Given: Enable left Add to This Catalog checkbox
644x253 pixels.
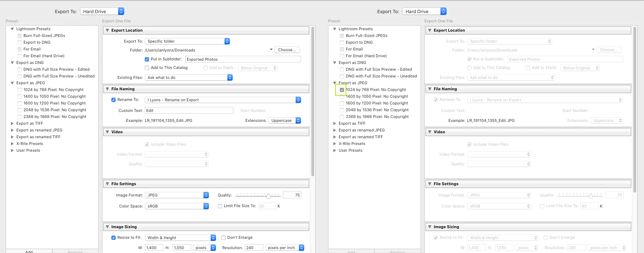Looking at the screenshot, I should [x=147, y=68].
